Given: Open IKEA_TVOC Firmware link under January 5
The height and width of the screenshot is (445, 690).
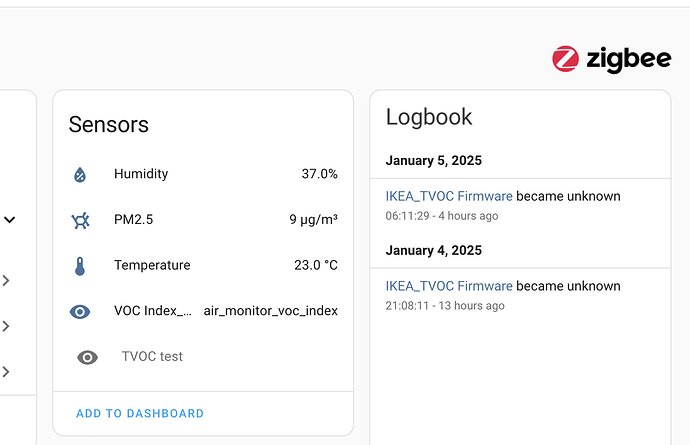Looking at the screenshot, I should pos(449,196).
